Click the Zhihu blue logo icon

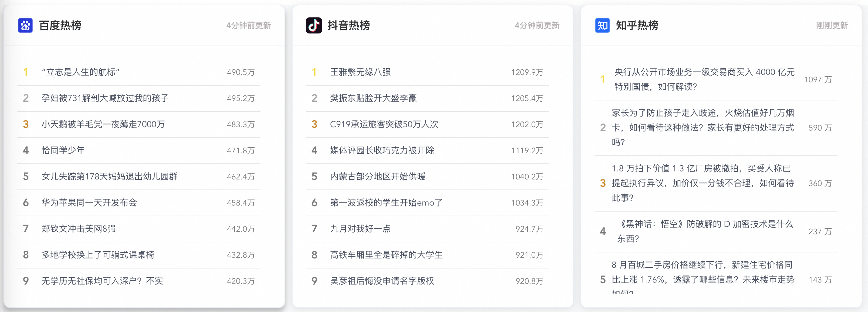602,25
